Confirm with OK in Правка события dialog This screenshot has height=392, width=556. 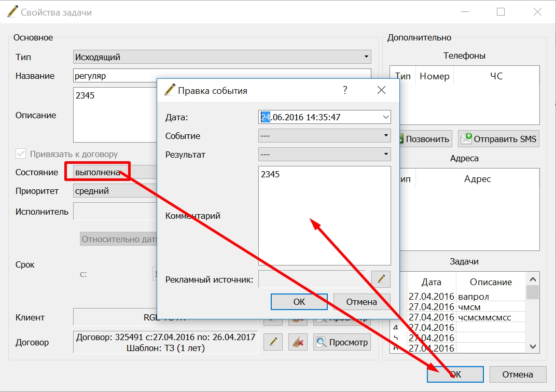[x=299, y=302]
